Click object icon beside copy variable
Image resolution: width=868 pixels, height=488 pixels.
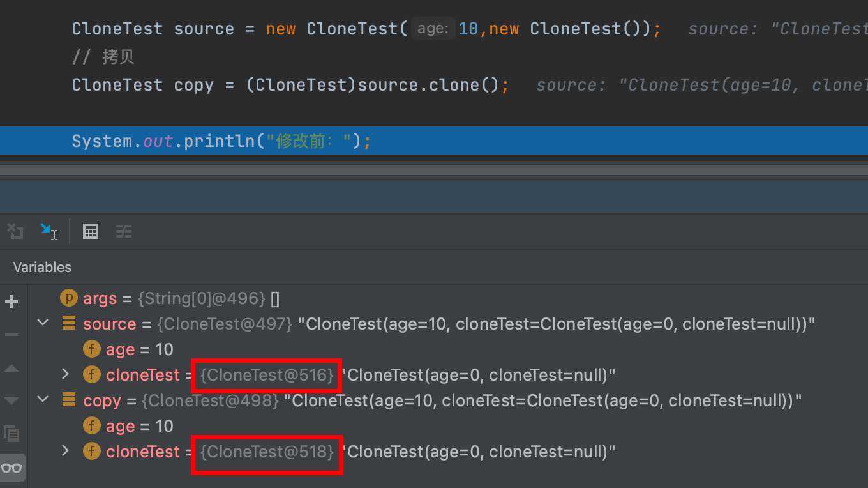point(68,400)
